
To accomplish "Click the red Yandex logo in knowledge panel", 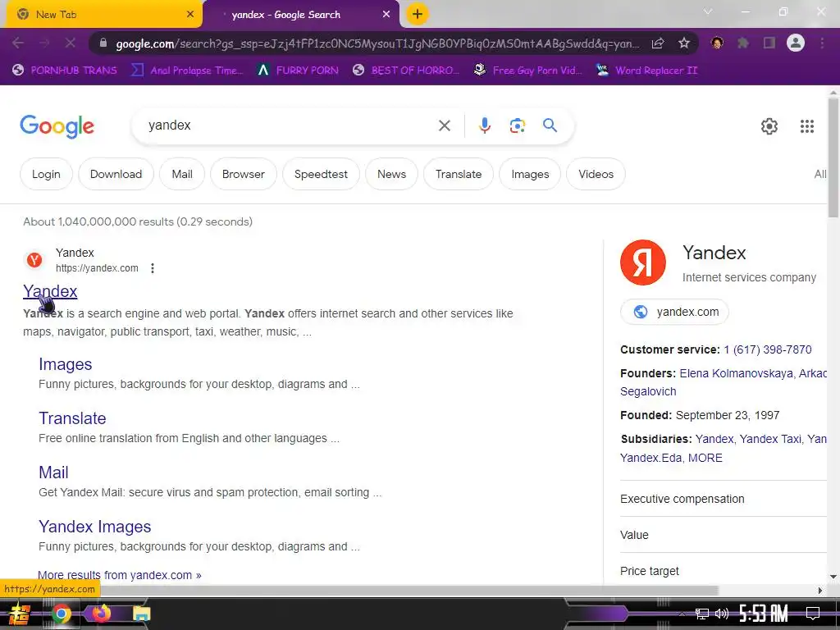I will [x=642, y=262].
